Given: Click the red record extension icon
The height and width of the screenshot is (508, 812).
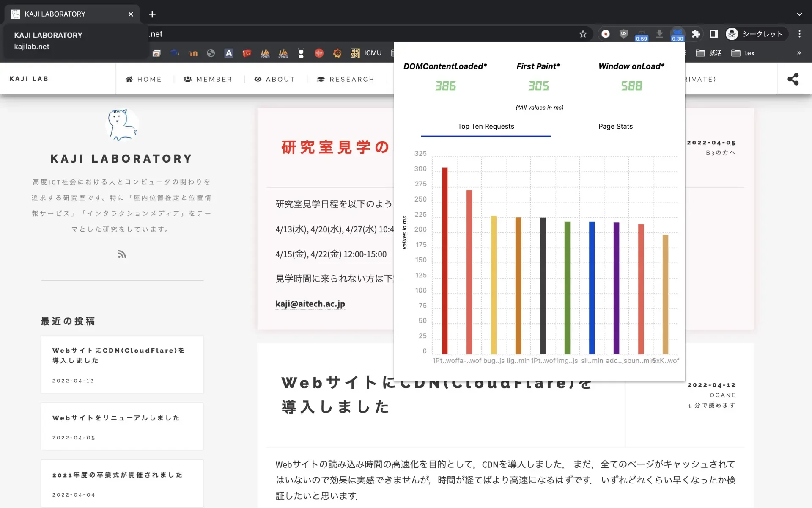Looking at the screenshot, I should click(x=606, y=34).
